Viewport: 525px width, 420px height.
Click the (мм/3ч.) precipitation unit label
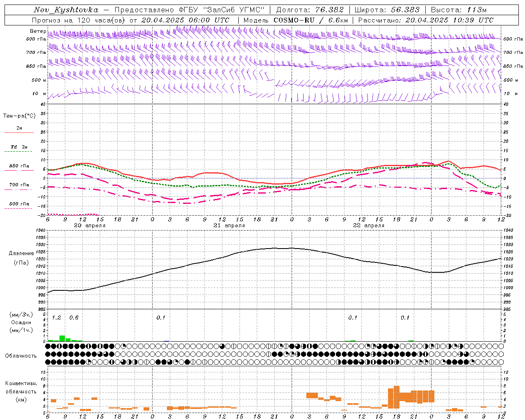(21, 315)
